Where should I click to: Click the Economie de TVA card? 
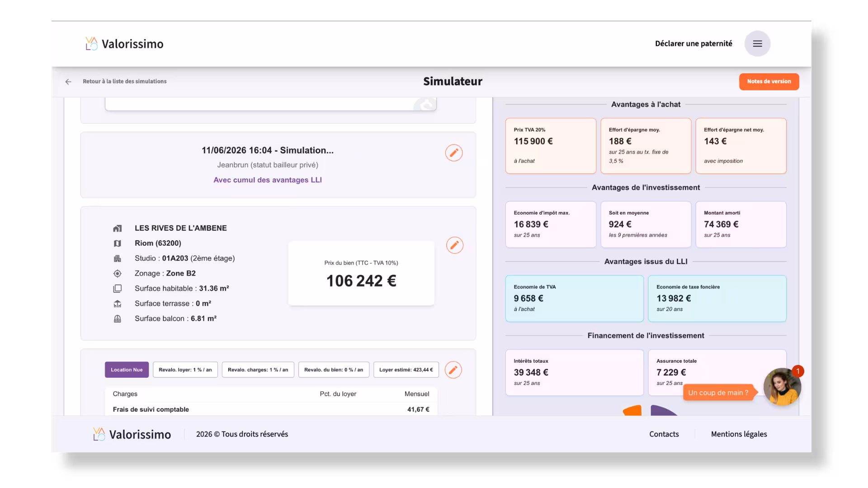coord(575,299)
